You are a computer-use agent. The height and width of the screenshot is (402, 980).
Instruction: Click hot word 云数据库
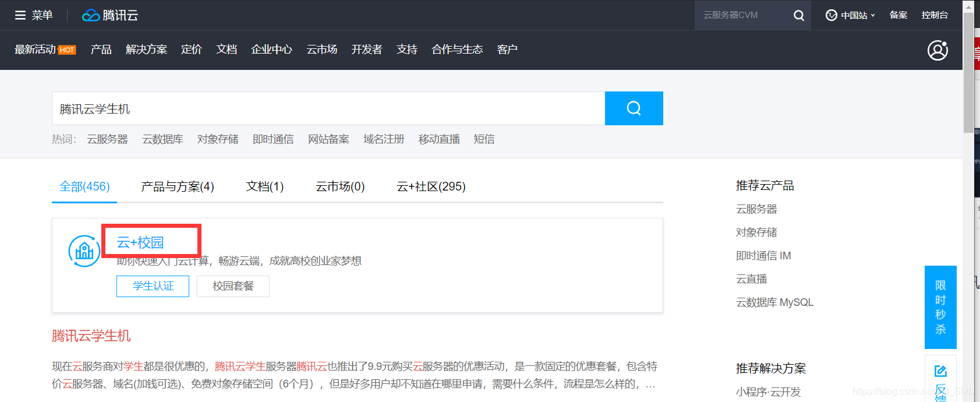[162, 139]
